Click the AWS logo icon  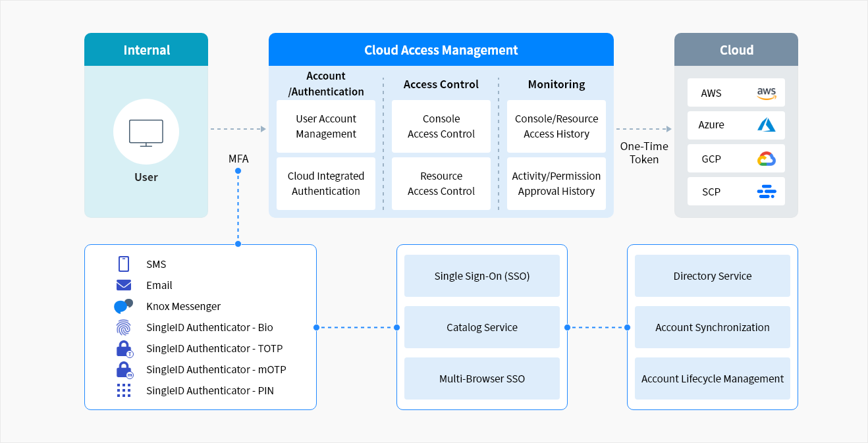766,93
